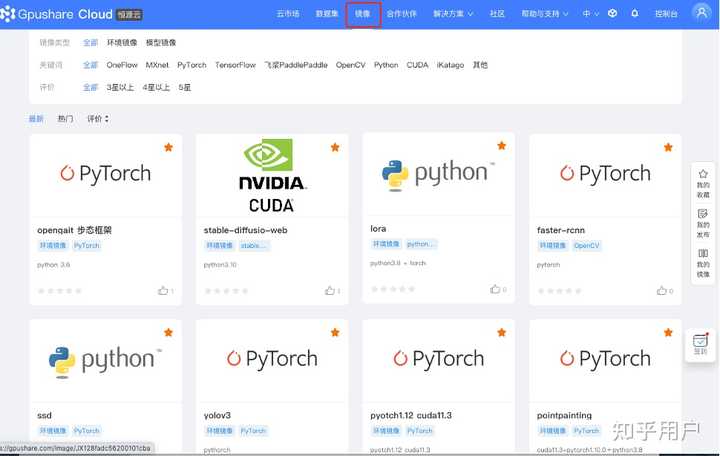Click favorite star on pointpainting card
Viewport: 720px width, 456px height.
click(x=668, y=332)
